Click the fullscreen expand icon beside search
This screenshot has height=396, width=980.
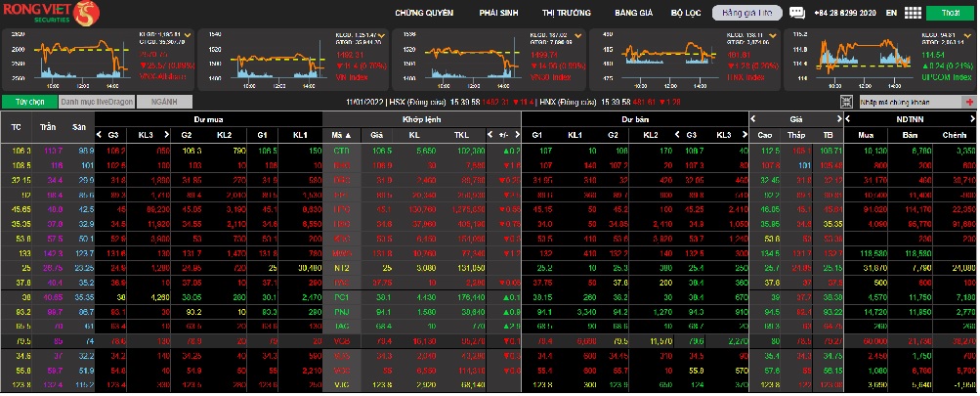point(849,102)
